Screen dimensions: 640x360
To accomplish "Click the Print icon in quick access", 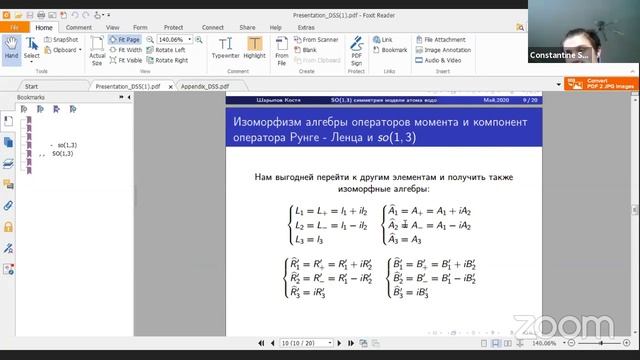I will click(x=41, y=15).
